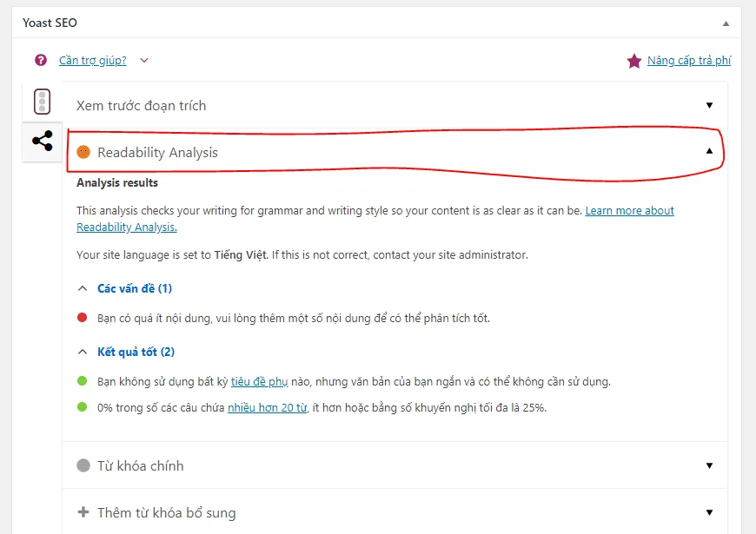The width and height of the screenshot is (756, 534).
Task: Click the 'Yoast SEO' metabox title
Action: [50, 23]
